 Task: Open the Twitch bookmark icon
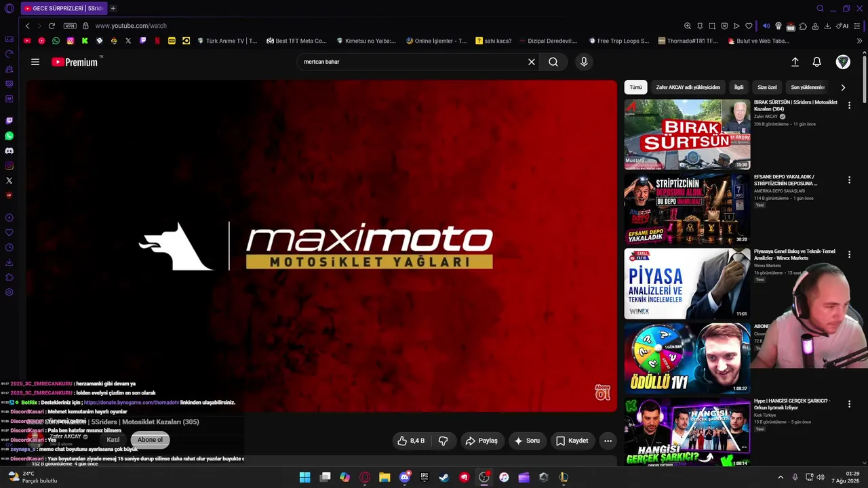pyautogui.click(x=142, y=41)
